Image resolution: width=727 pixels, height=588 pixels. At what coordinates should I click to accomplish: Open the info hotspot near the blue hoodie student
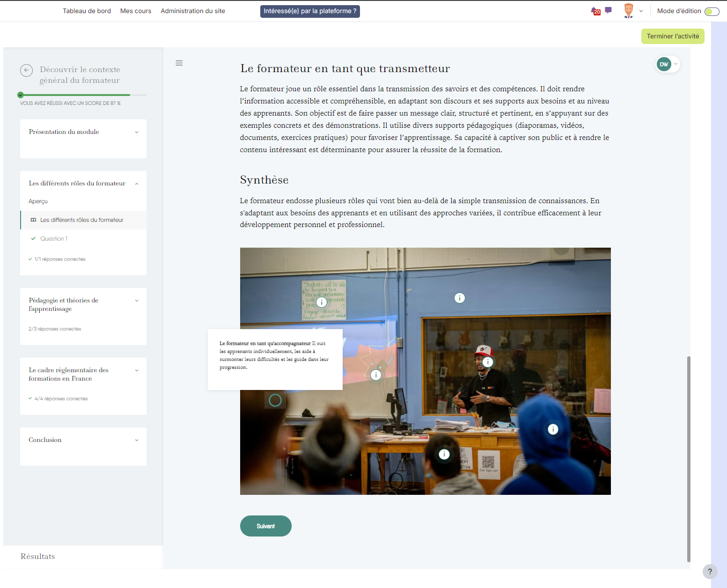coord(553,429)
